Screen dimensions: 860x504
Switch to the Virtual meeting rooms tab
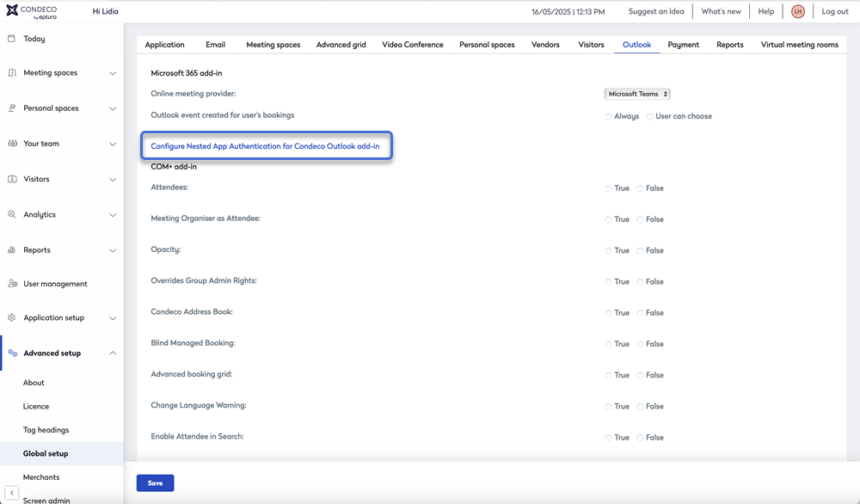[x=800, y=45]
